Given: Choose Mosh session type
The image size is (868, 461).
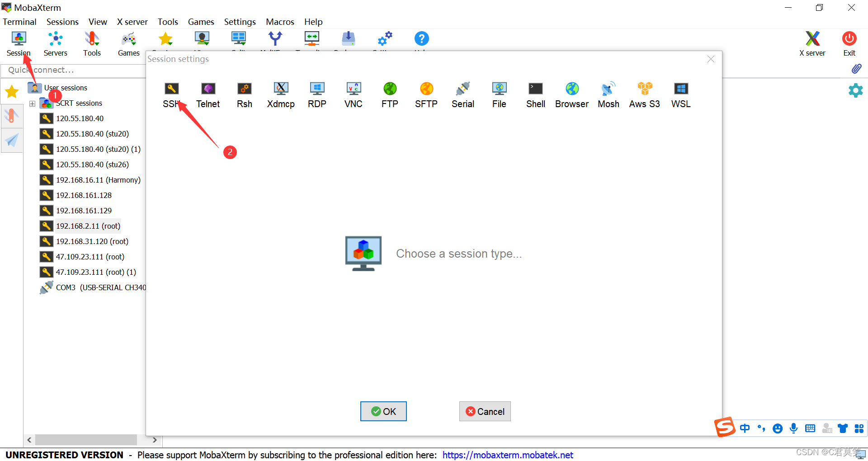Looking at the screenshot, I should pyautogui.click(x=609, y=95).
